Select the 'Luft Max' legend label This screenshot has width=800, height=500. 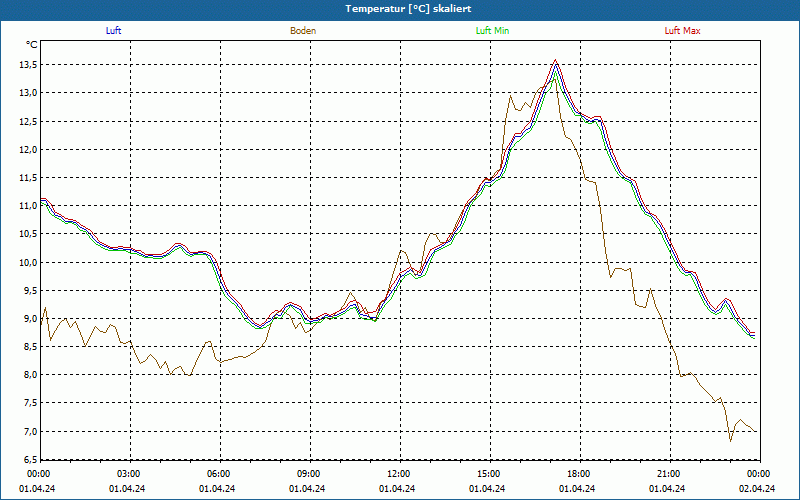click(x=682, y=31)
